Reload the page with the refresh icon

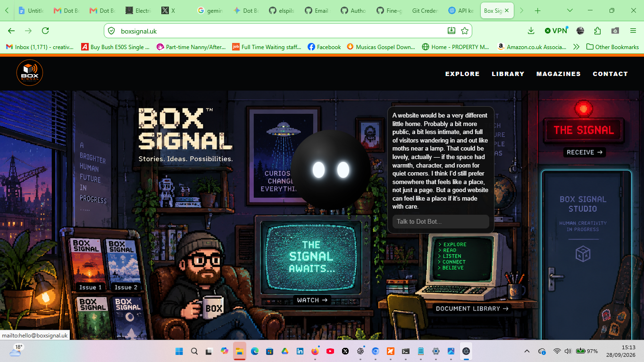(45, 31)
